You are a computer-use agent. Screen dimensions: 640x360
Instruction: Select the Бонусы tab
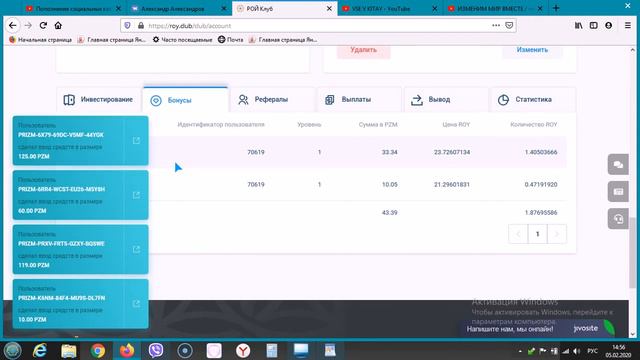(185, 100)
